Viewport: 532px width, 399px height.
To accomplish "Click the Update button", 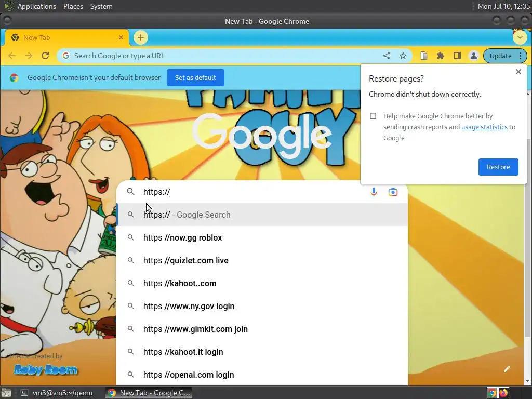I will click(x=500, y=56).
